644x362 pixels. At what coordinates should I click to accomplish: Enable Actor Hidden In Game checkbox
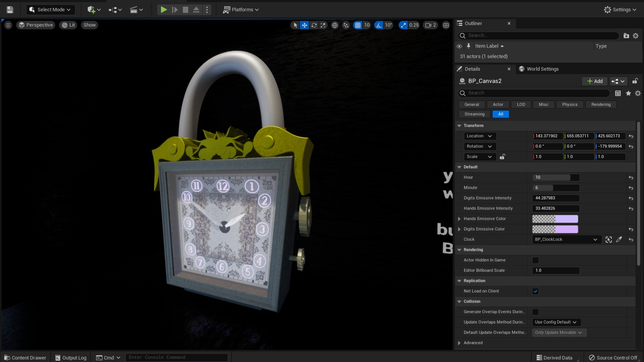point(535,260)
